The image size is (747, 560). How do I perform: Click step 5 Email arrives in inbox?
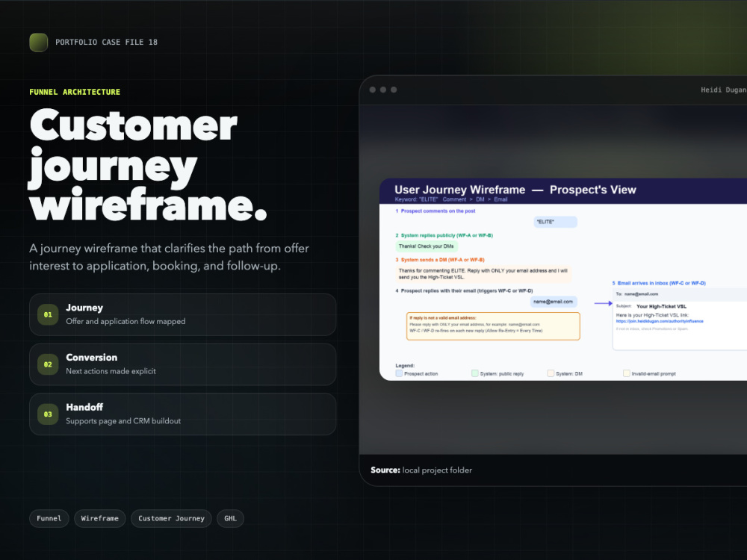[659, 283]
